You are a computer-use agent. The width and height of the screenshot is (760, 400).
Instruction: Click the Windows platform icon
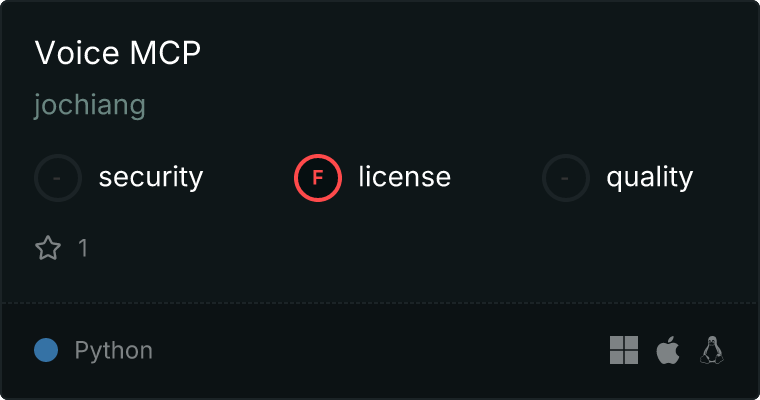(x=624, y=350)
